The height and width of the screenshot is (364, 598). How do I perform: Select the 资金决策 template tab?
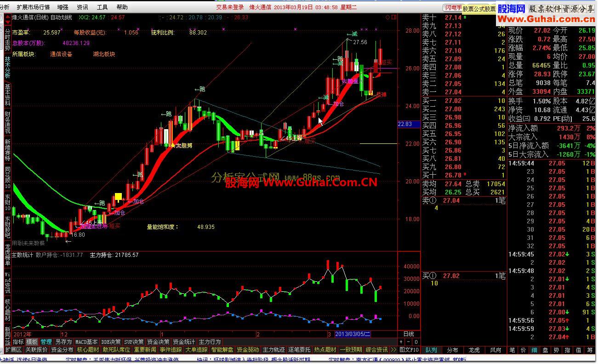tap(159, 342)
